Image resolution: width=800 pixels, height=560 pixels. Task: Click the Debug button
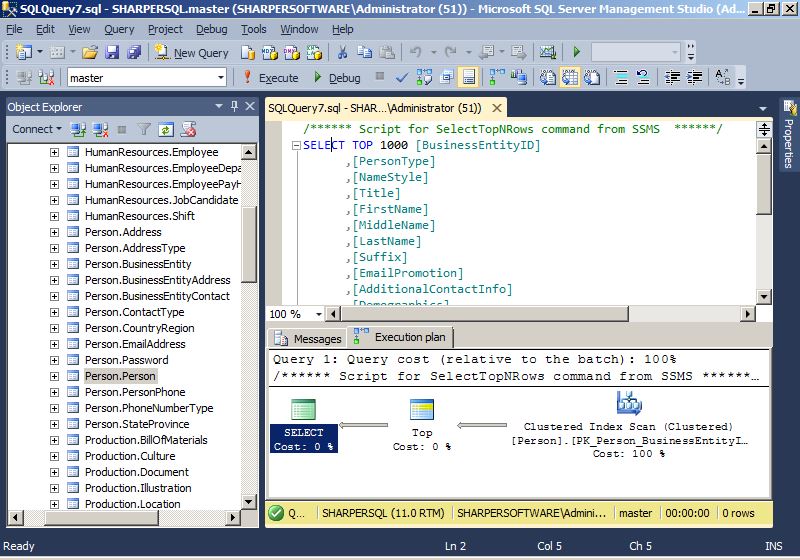[x=337, y=78]
